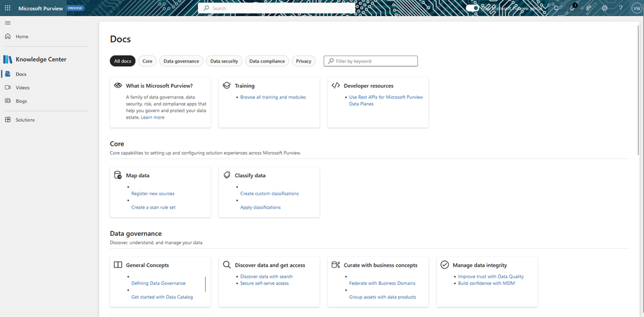The image size is (644, 317).
Task: Open the Help question mark icon
Action: (621, 8)
